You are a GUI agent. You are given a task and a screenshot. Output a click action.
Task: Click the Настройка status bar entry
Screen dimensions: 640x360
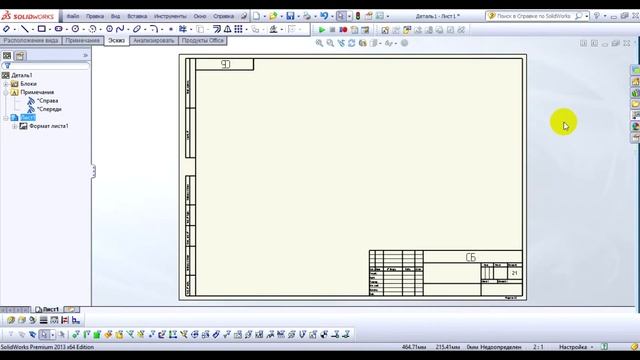point(573,347)
